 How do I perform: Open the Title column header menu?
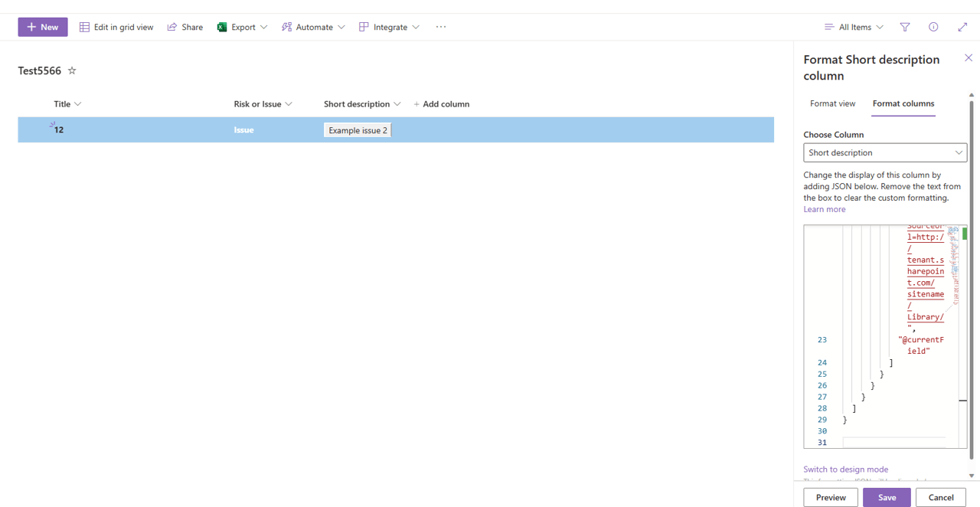[x=67, y=104]
